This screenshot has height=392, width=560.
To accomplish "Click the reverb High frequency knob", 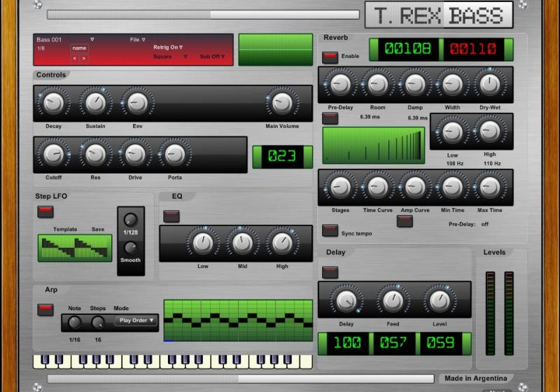I will (489, 132).
